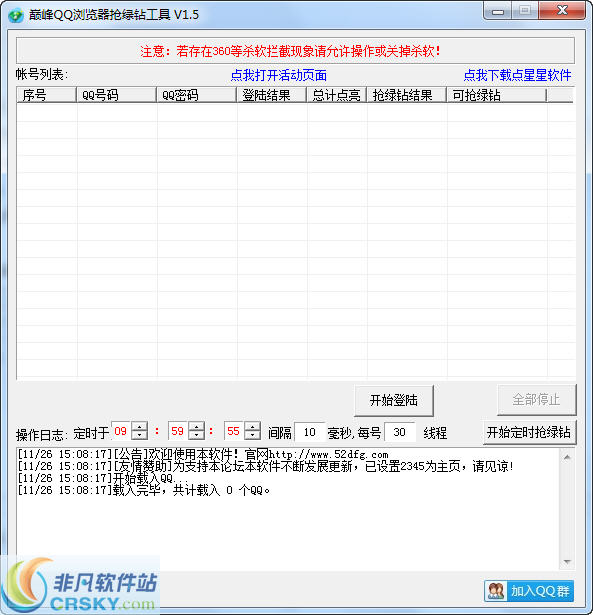593x615 pixels.
Task: Click the seconds field showing 55
Action: pyautogui.click(x=234, y=431)
